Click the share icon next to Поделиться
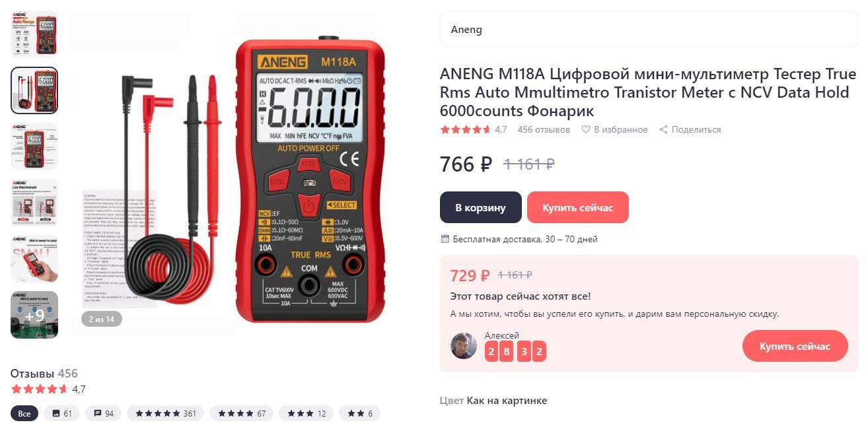Screen dimensions: 868x437 pos(663,130)
